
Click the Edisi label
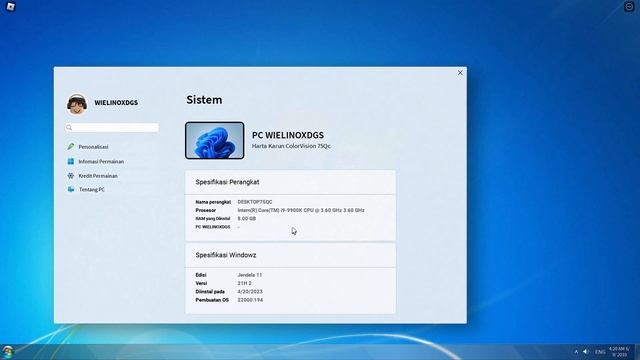click(x=201, y=275)
